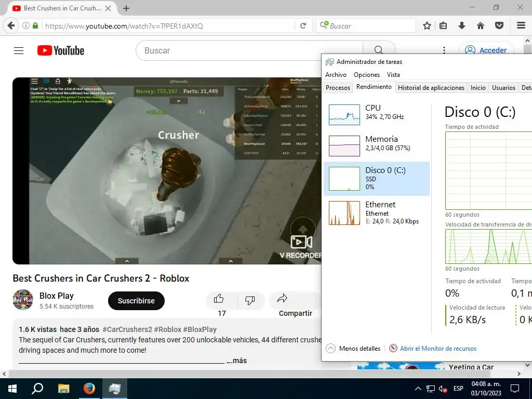
Task: Open the Firefox bookmarks list icon
Action: click(443, 26)
